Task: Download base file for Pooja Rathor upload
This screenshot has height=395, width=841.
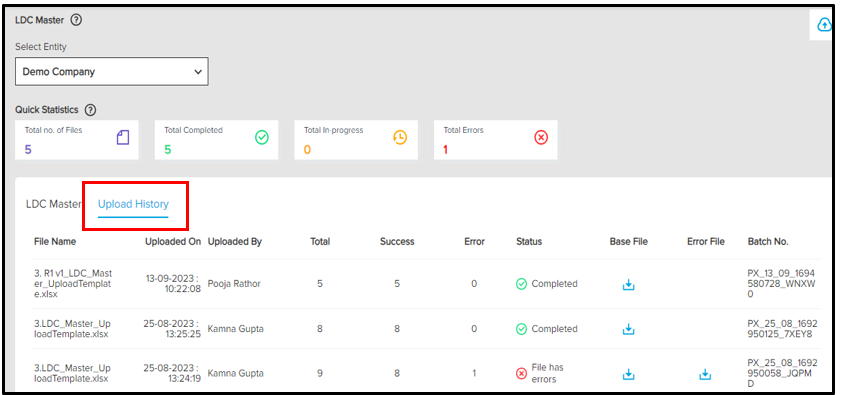Action: (628, 285)
